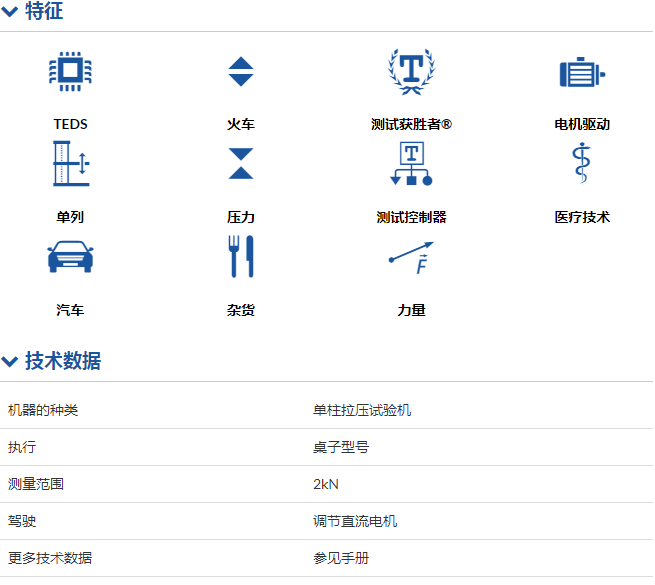
Task: Open the 医疗技术 medical staff icon
Action: click(582, 164)
